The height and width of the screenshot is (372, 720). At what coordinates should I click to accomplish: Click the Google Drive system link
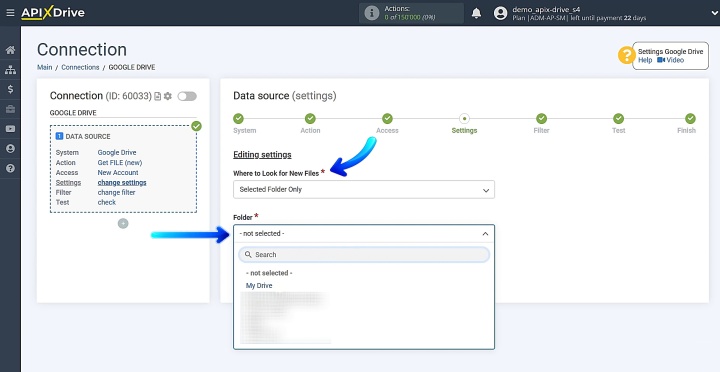(117, 152)
